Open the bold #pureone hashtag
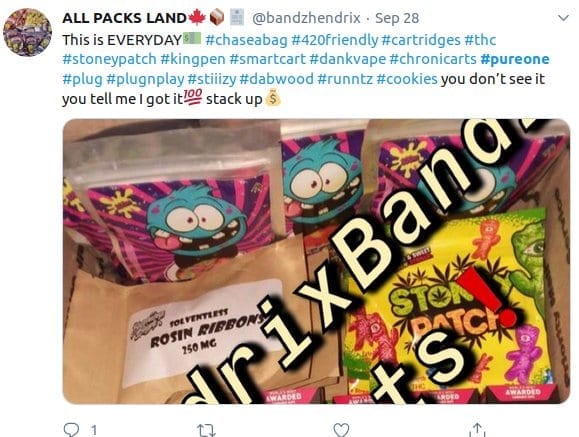579x437 pixels. (x=515, y=59)
